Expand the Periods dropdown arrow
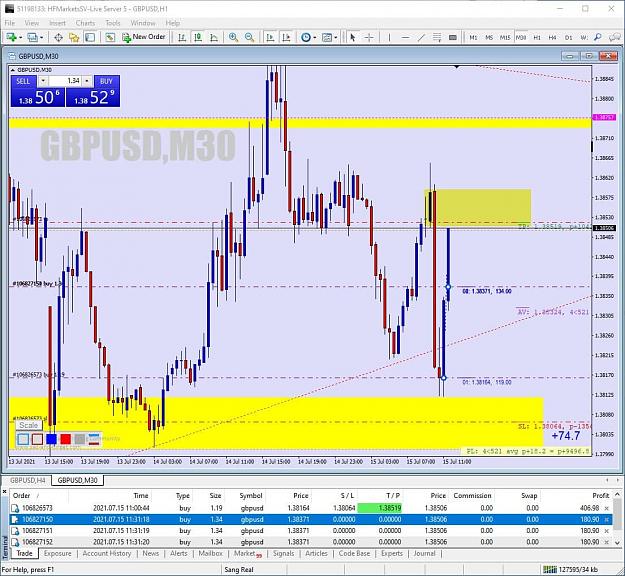 tap(314, 37)
